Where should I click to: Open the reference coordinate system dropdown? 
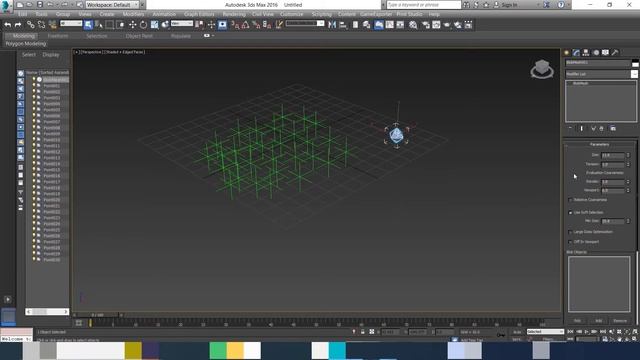[182, 24]
